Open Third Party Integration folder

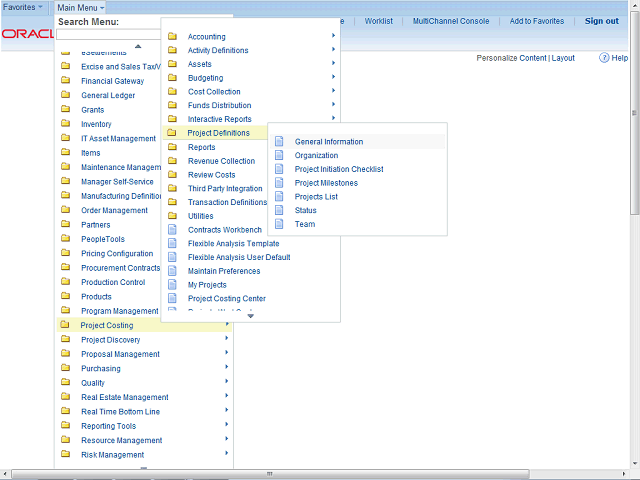coord(225,188)
